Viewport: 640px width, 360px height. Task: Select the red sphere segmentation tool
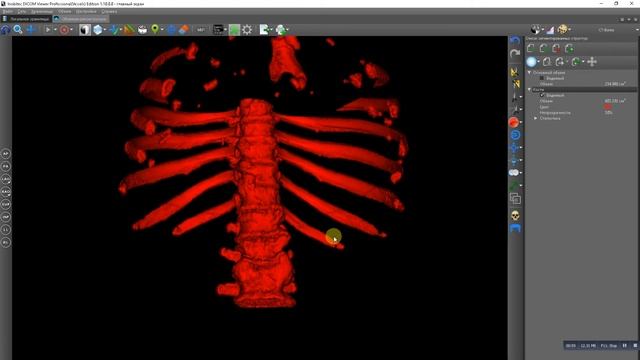pos(514,122)
